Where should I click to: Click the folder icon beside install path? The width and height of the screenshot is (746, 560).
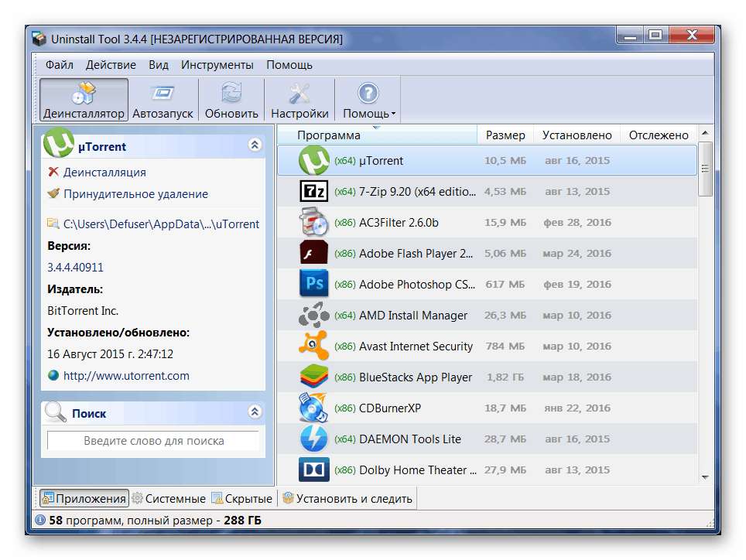(x=53, y=223)
